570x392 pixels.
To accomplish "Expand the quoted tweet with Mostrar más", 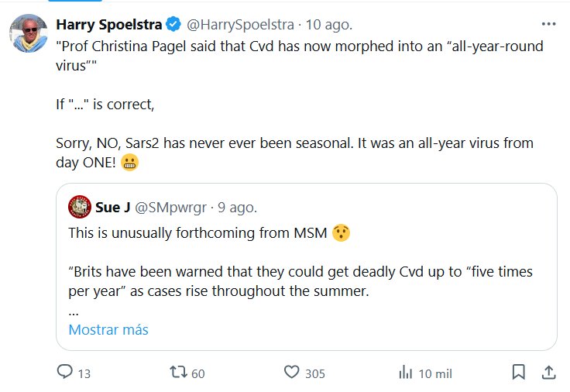I will coord(108,329).
